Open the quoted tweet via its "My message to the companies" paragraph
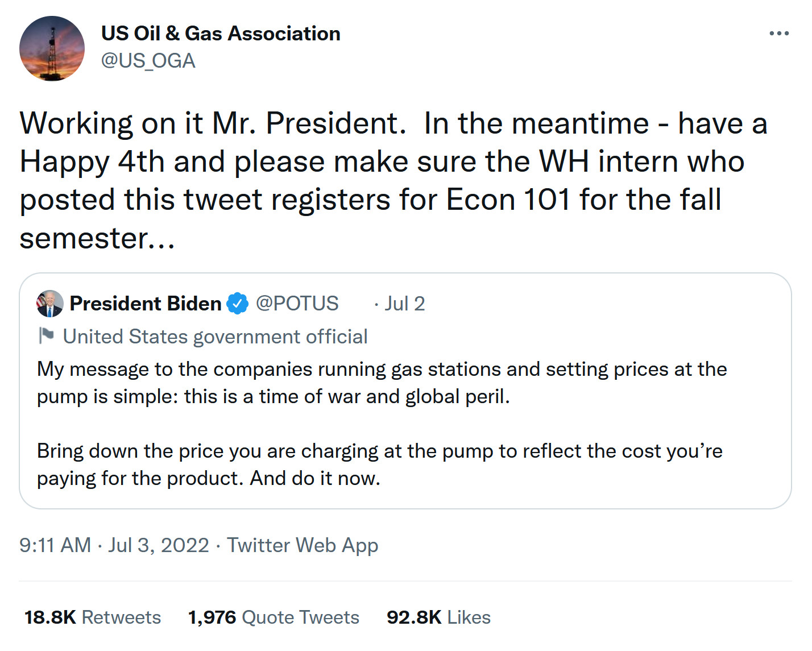812x651 pixels. tap(382, 383)
